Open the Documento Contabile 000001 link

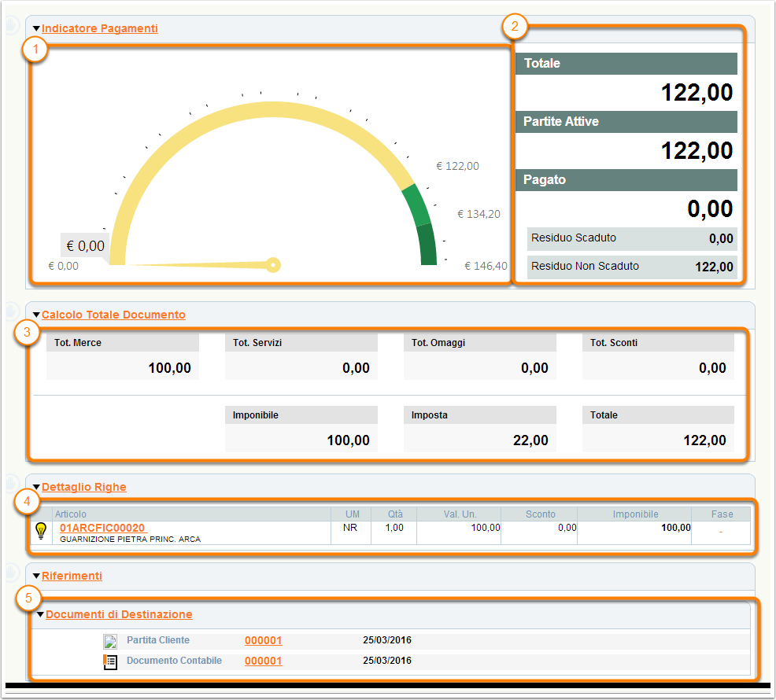pyautogui.click(x=263, y=661)
